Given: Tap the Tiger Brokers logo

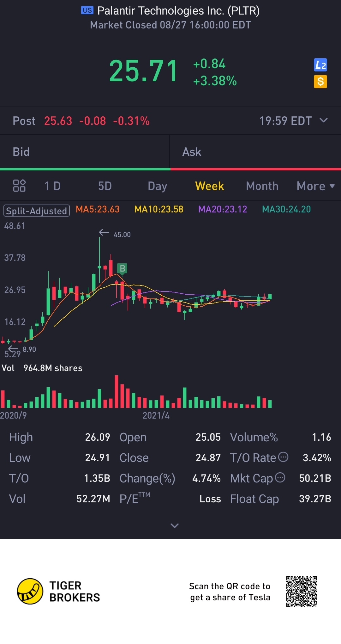Looking at the screenshot, I should [x=59, y=592].
